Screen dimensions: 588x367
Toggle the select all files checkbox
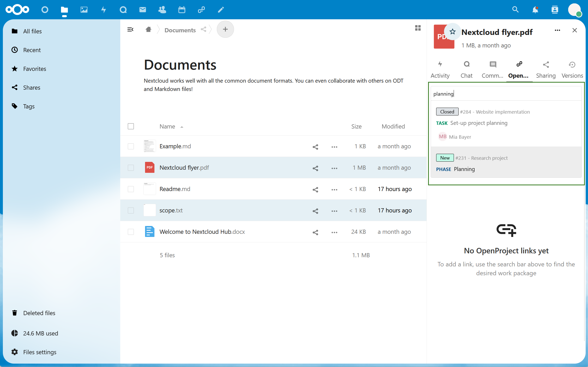coord(131,126)
